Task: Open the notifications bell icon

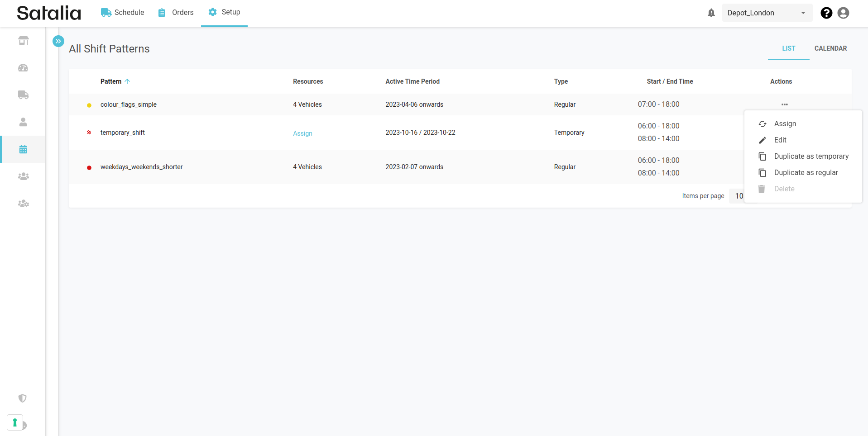Action: (x=711, y=13)
